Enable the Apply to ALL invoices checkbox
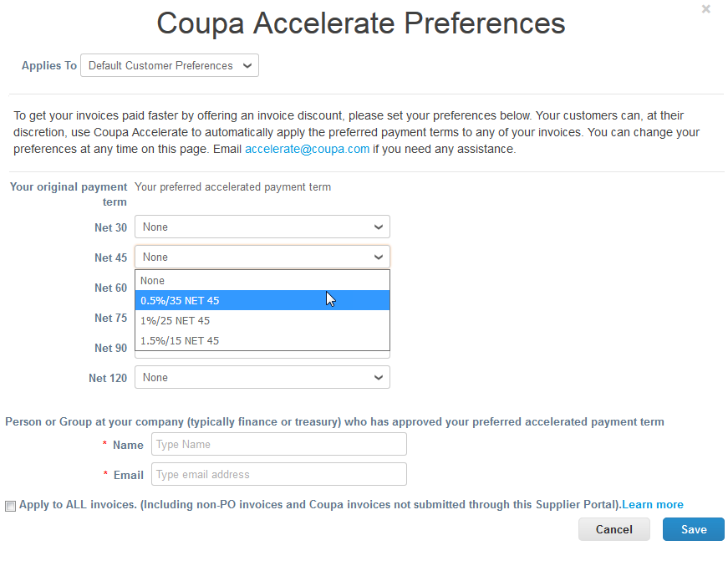 click(10, 506)
